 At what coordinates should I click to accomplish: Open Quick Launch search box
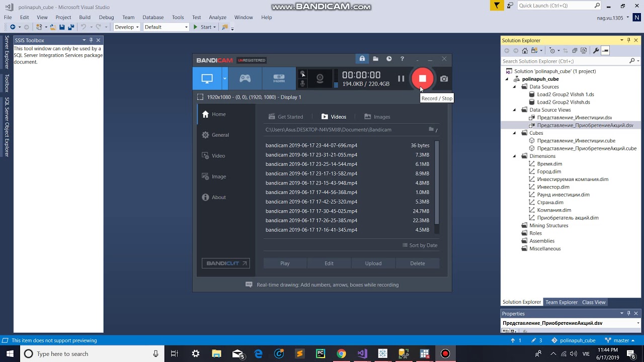click(559, 6)
